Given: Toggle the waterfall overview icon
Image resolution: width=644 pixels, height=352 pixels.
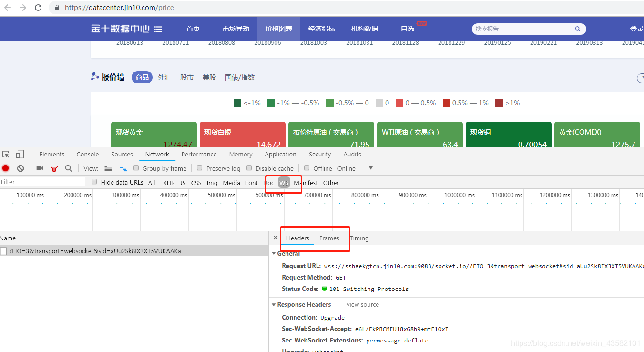Looking at the screenshot, I should 123,168.
